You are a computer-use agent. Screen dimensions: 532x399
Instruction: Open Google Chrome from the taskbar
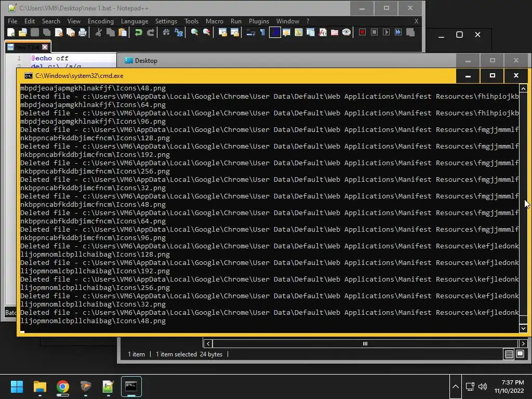[x=63, y=387]
